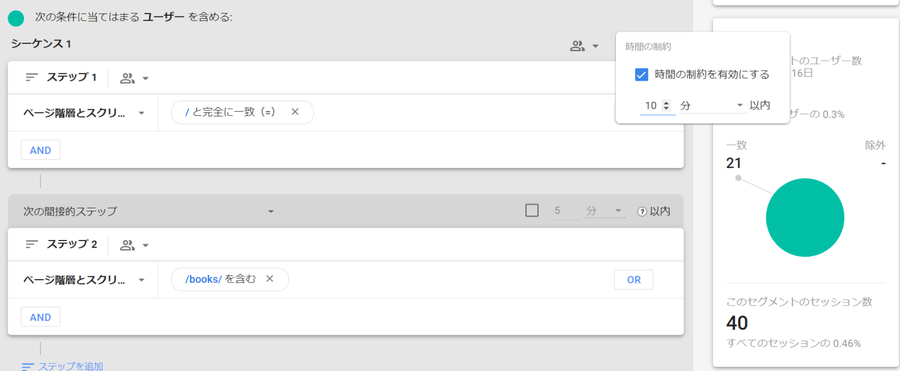Click the time constraint stepper showing 10
Image resolution: width=900 pixels, height=371 pixels.
pyautogui.click(x=657, y=106)
